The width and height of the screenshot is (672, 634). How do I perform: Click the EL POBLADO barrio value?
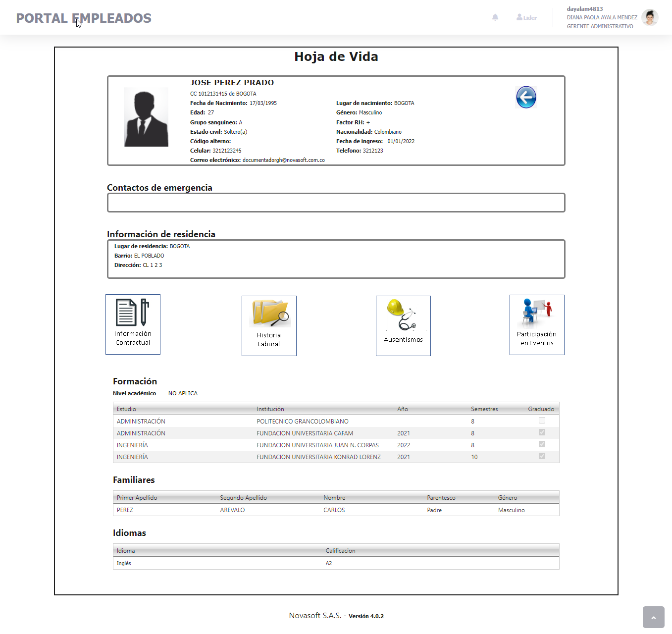(149, 256)
